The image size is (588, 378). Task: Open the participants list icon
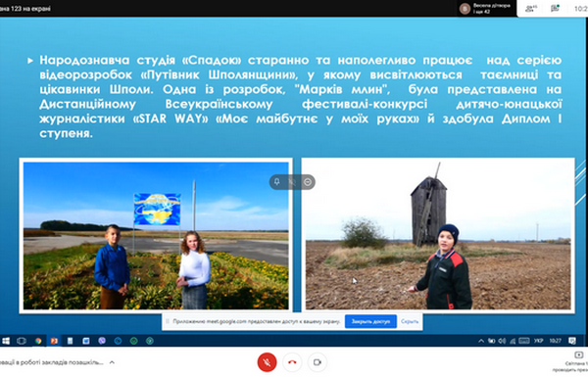pos(530,9)
